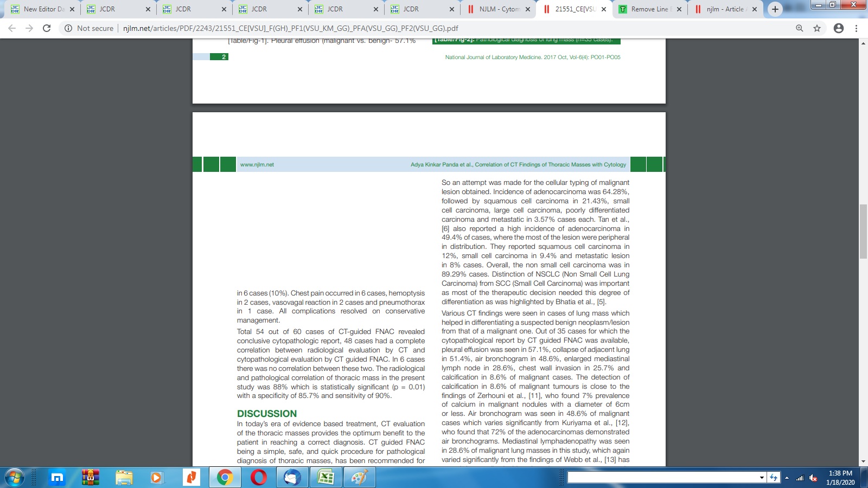This screenshot has height=488, width=868.
Task: Close the njlm - Article tab
Action: pos(755,9)
